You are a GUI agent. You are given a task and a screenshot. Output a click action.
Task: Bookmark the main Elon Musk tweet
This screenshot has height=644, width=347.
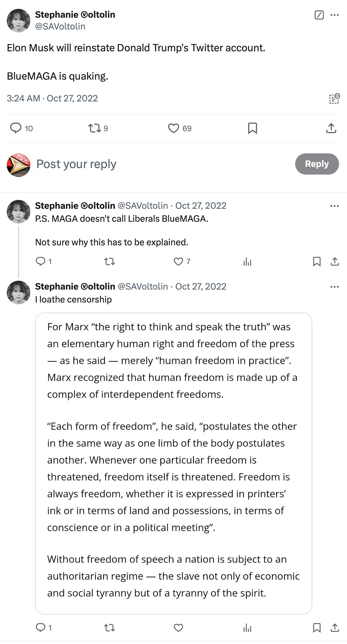point(252,128)
